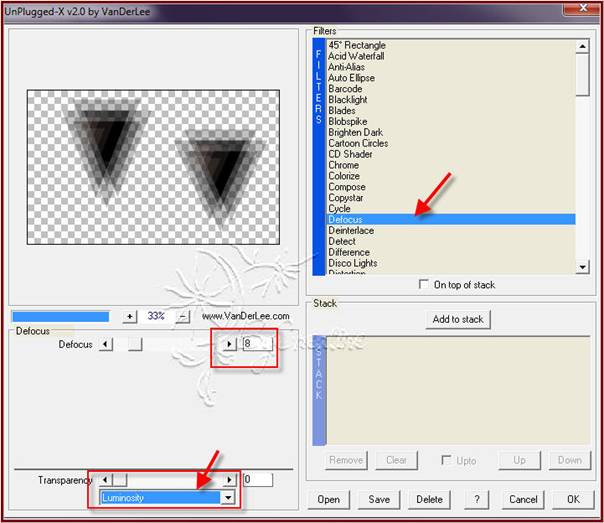604x523 pixels.
Task: Click the Defocus value input field
Action: coord(257,344)
